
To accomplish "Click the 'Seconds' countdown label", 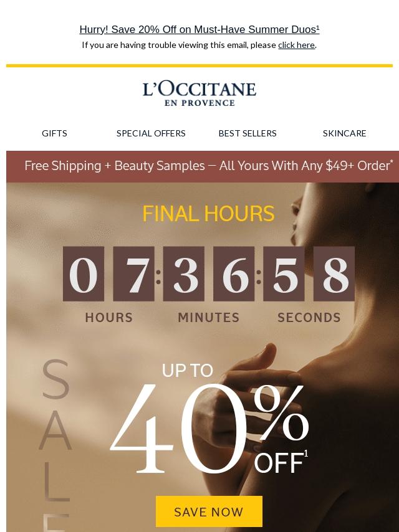I will point(309,318).
